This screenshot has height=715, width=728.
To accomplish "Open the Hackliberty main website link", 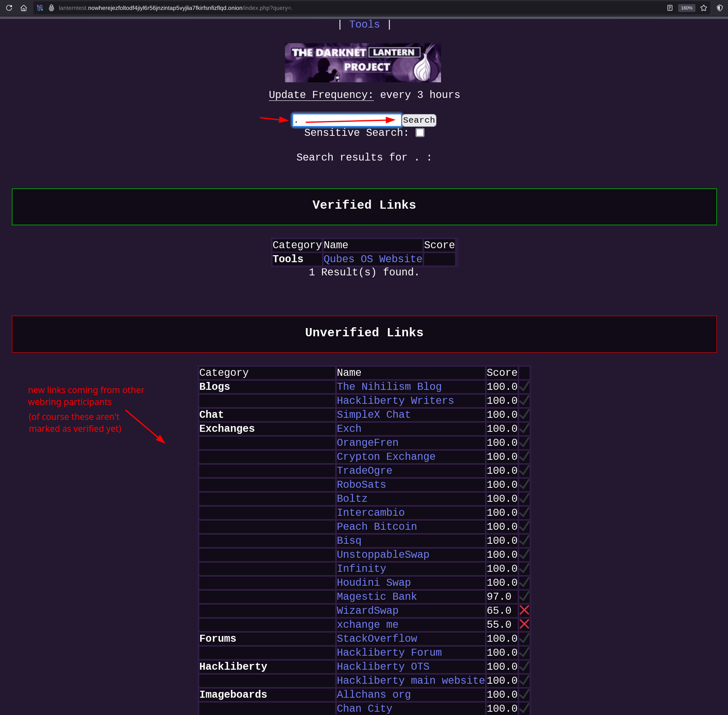I will tap(411, 680).
